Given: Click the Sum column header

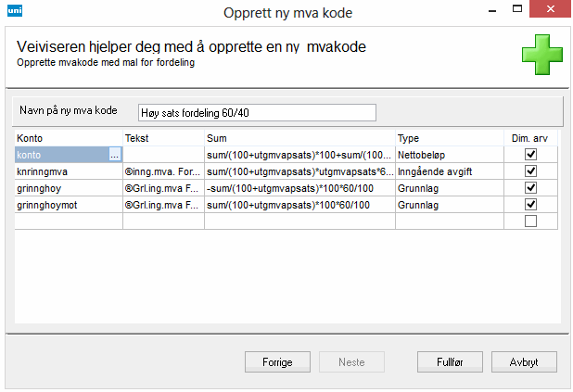Looking at the screenshot, I should [x=299, y=138].
